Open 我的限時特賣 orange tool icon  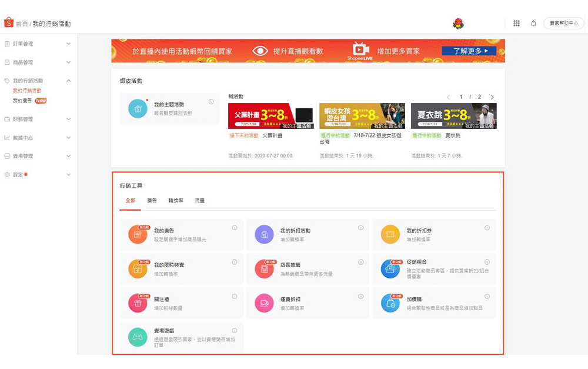click(x=138, y=269)
